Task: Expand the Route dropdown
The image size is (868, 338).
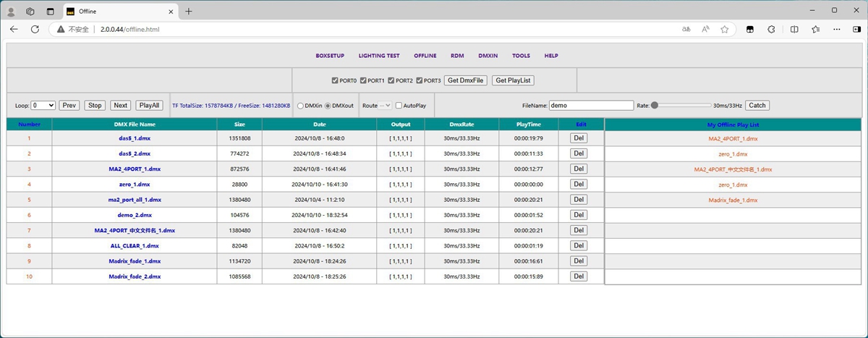Action: (384, 106)
